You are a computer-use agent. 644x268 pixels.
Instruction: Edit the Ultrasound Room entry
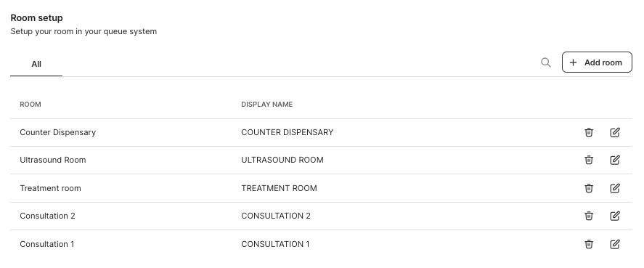[x=615, y=160]
